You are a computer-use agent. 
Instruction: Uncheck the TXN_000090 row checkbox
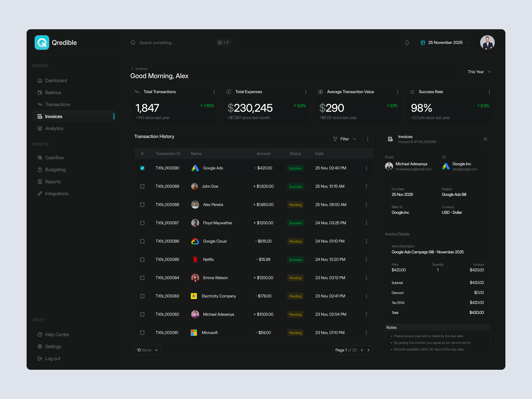tap(142, 168)
